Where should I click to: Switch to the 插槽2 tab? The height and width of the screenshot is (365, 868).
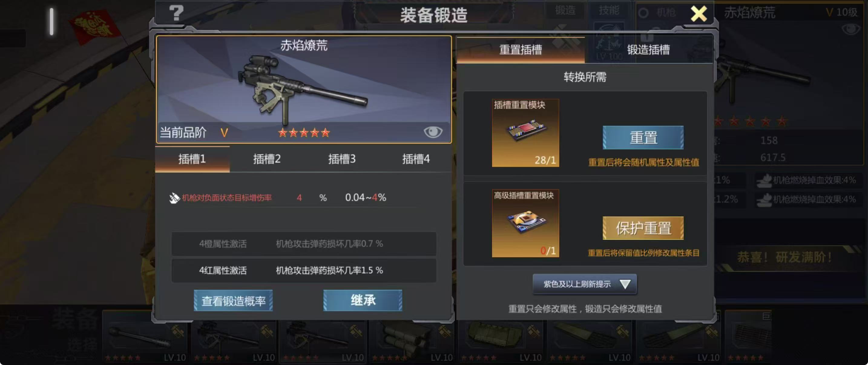click(x=267, y=159)
